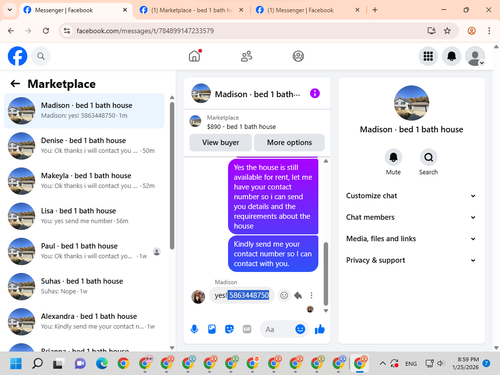This screenshot has width=500, height=375.
Task: Bookmark this page with star icon
Action: click(447, 31)
